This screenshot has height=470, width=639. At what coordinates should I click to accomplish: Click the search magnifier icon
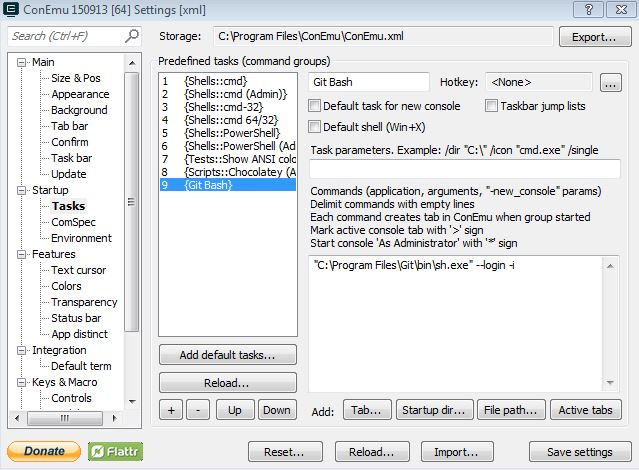click(x=132, y=36)
